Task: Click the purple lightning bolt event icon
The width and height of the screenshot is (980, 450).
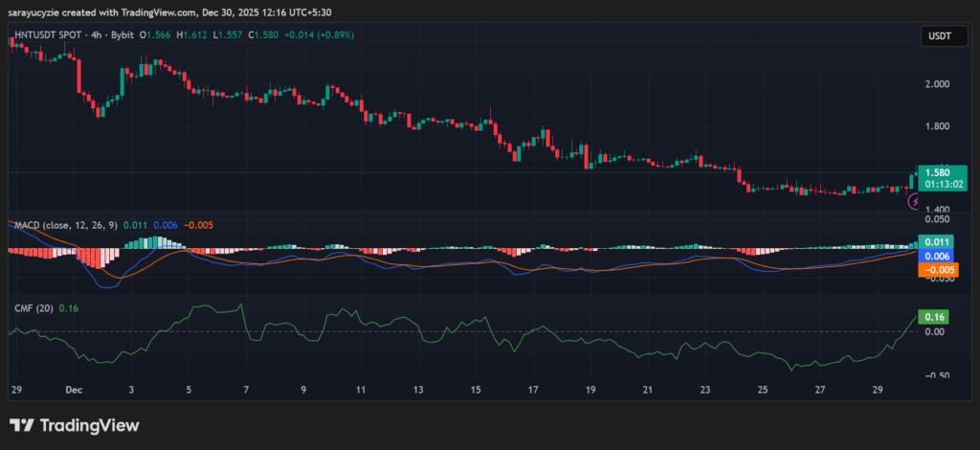Action: coord(913,201)
